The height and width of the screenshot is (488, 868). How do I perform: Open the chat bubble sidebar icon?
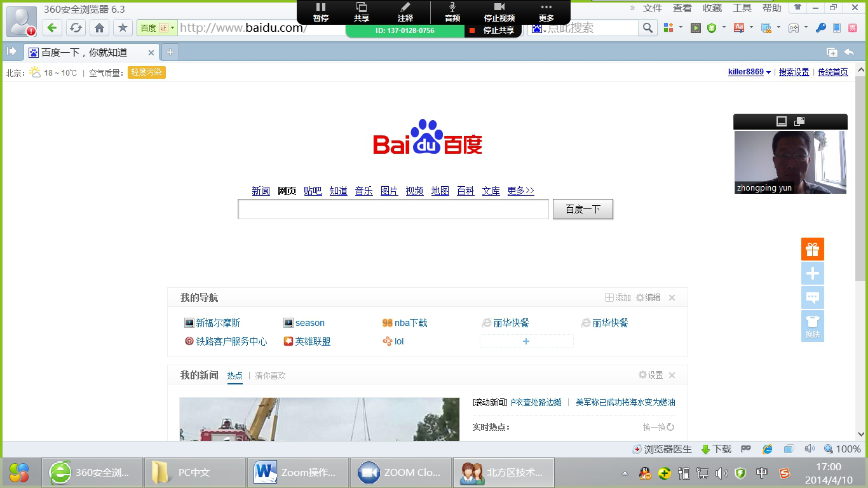812,297
